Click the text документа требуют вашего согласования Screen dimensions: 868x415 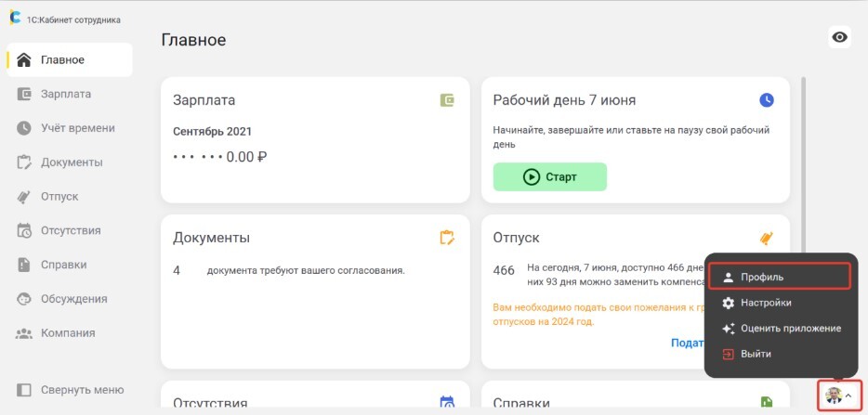(306, 271)
